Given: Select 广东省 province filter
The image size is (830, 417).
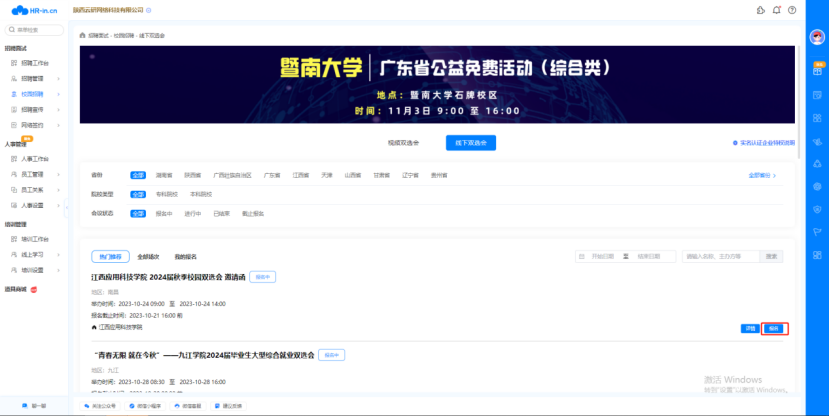Looking at the screenshot, I should point(272,175).
